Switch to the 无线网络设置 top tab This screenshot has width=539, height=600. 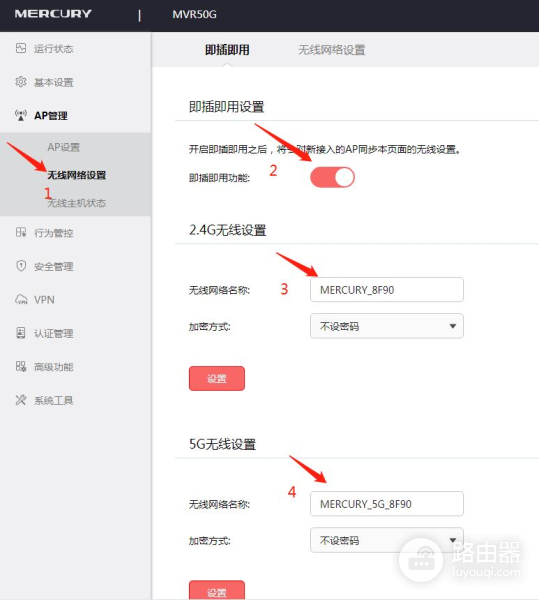[x=332, y=50]
